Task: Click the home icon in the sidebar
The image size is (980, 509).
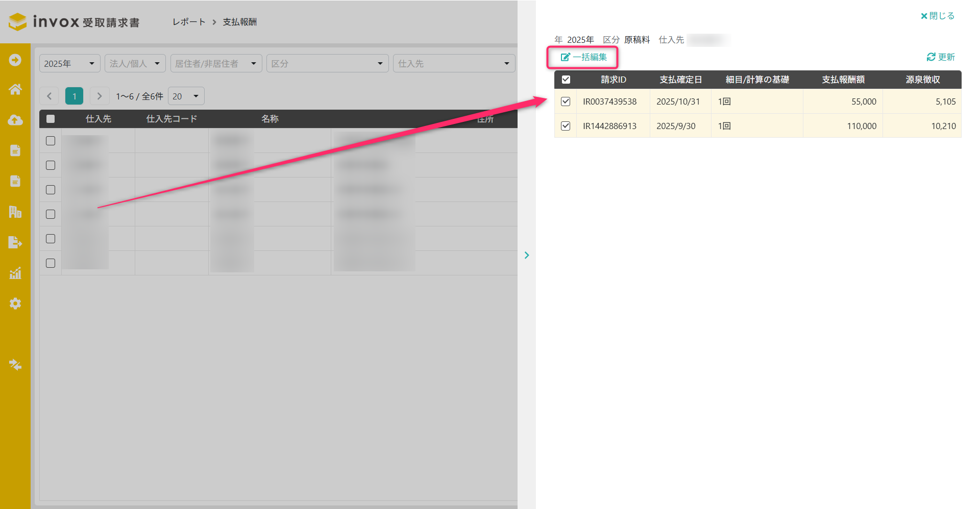Action: point(15,90)
